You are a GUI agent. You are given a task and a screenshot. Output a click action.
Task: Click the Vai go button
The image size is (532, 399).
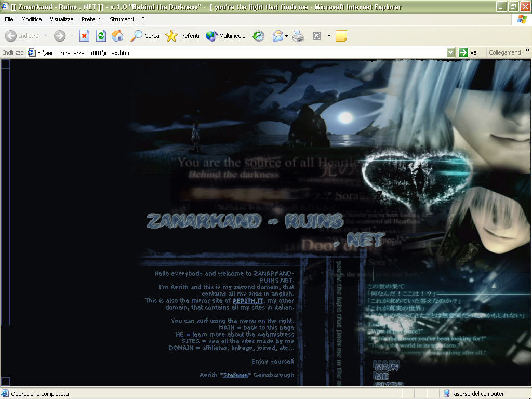(468, 52)
